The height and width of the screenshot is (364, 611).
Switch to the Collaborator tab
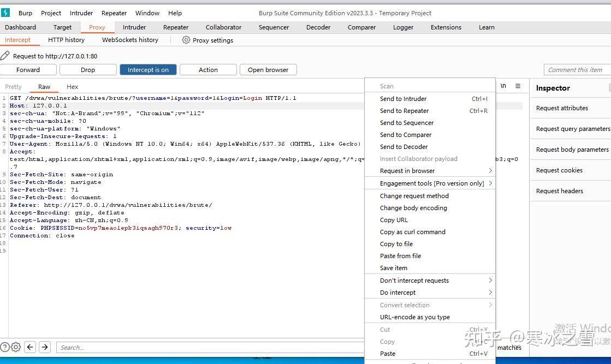(x=223, y=27)
